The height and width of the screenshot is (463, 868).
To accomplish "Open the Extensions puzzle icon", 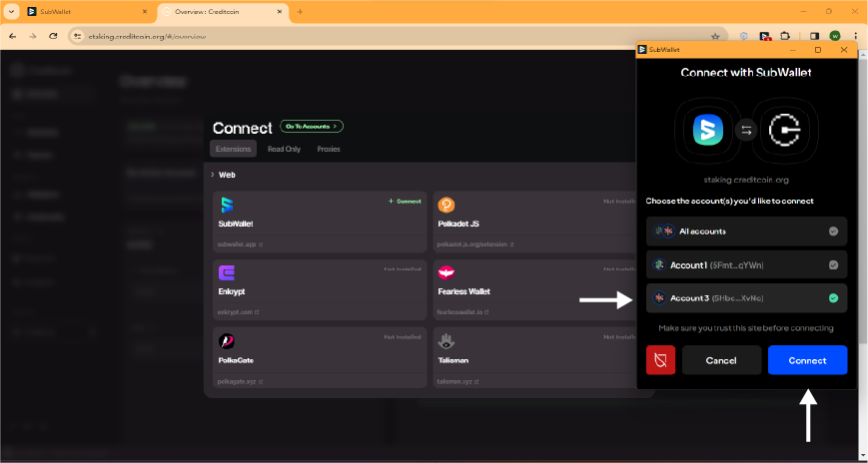I will (785, 36).
